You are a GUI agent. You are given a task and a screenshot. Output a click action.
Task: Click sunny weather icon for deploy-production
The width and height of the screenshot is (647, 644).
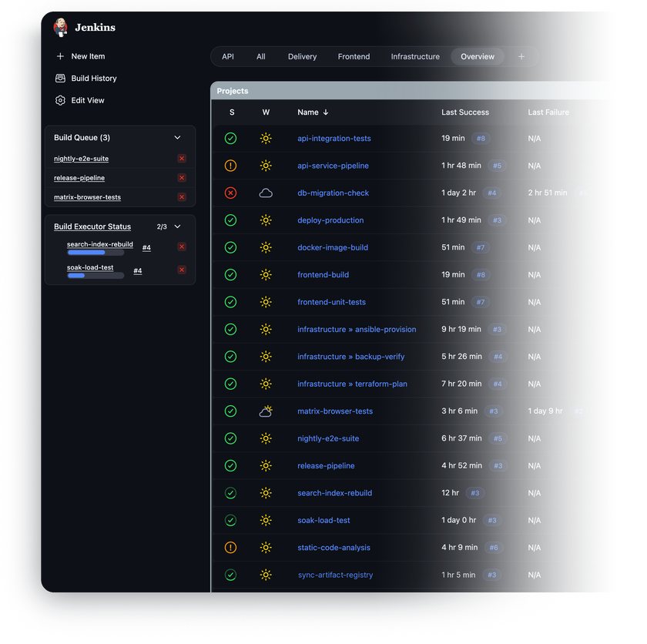[x=266, y=220]
